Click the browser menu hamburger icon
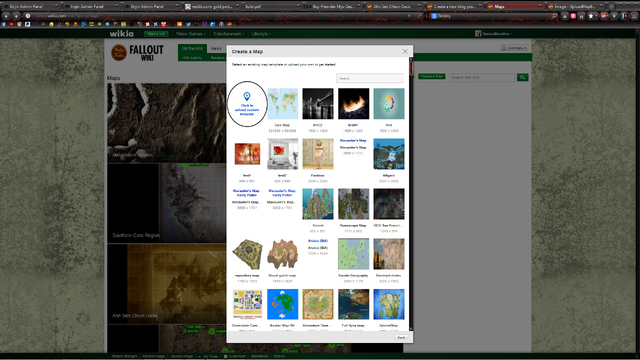Image resolution: width=640 pixels, height=360 pixels. [634, 16]
